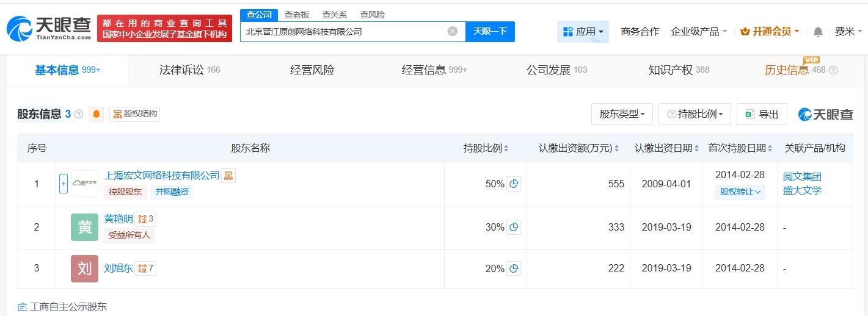Expand row 1 shareholder with plus button
Image resolution: width=868 pixels, height=316 pixels.
(x=63, y=184)
